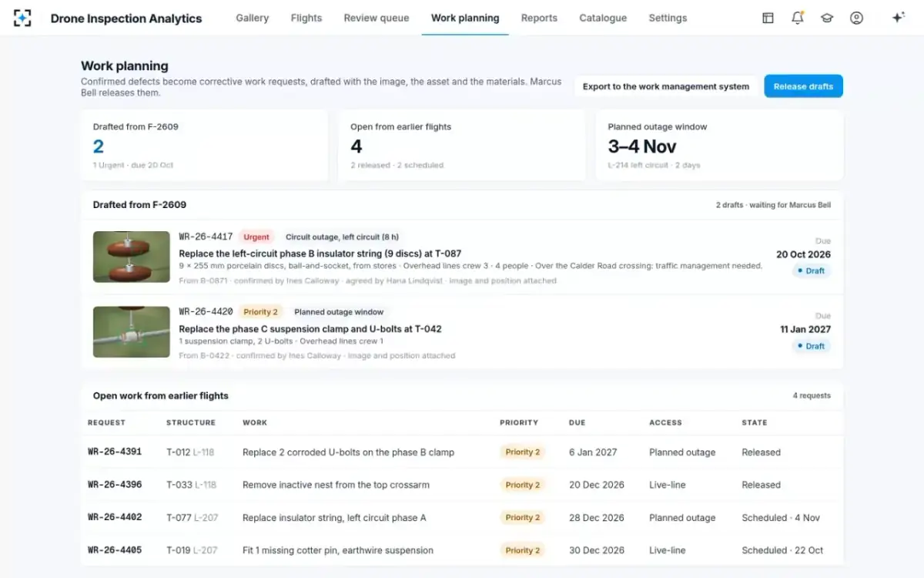Go to the Gallery tab
This screenshot has height=578, width=924.
coord(252,18)
